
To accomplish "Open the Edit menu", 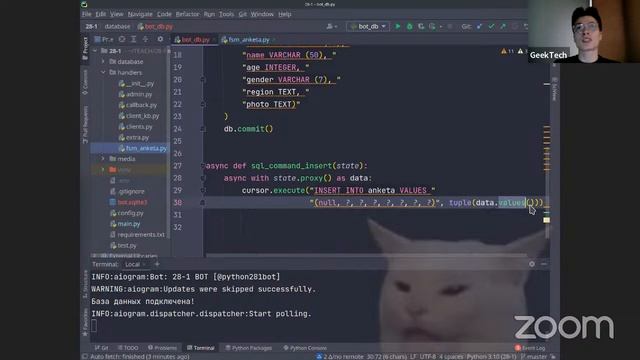I will (x=100, y=14).
